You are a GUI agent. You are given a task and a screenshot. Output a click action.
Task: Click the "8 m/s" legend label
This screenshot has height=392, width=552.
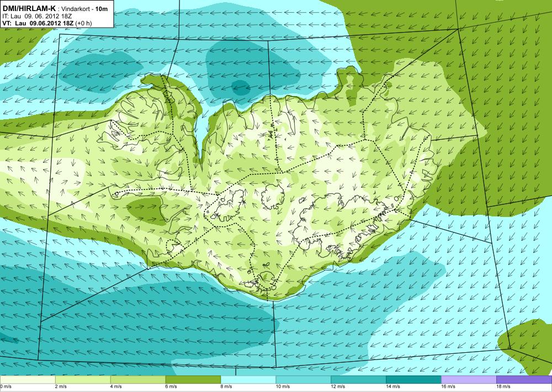(x=226, y=386)
